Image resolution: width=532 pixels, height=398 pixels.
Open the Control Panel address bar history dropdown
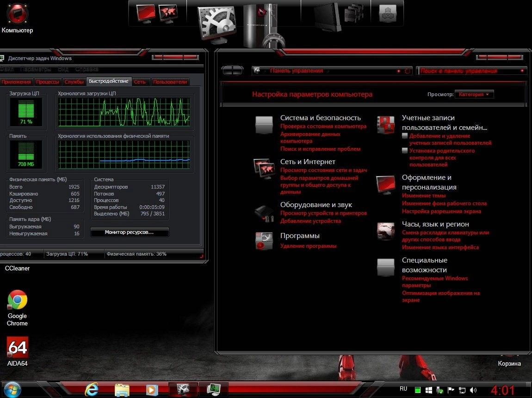399,71
